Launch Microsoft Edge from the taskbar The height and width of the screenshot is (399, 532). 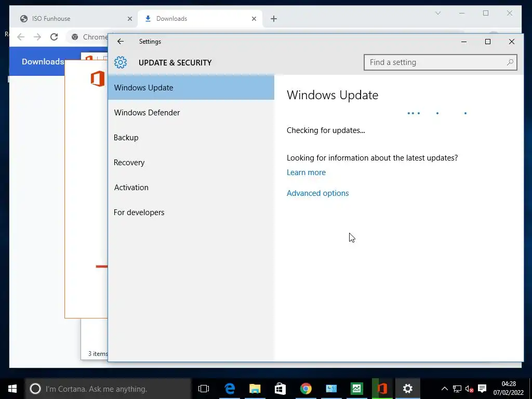pyautogui.click(x=230, y=389)
